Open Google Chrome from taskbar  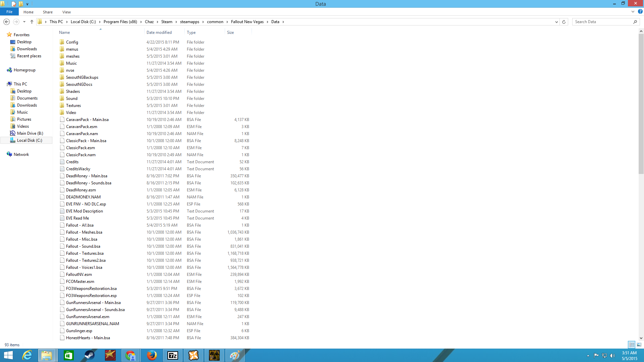[x=130, y=355]
